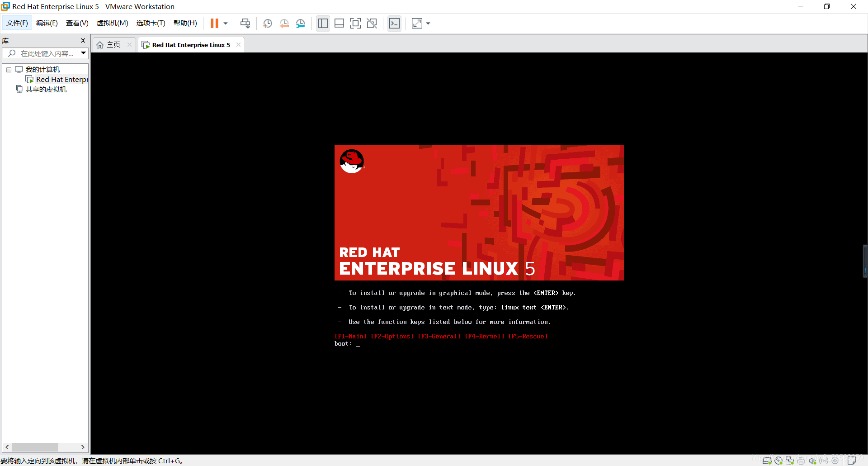
Task: Open the snapshot manager
Action: pyautogui.click(x=301, y=24)
